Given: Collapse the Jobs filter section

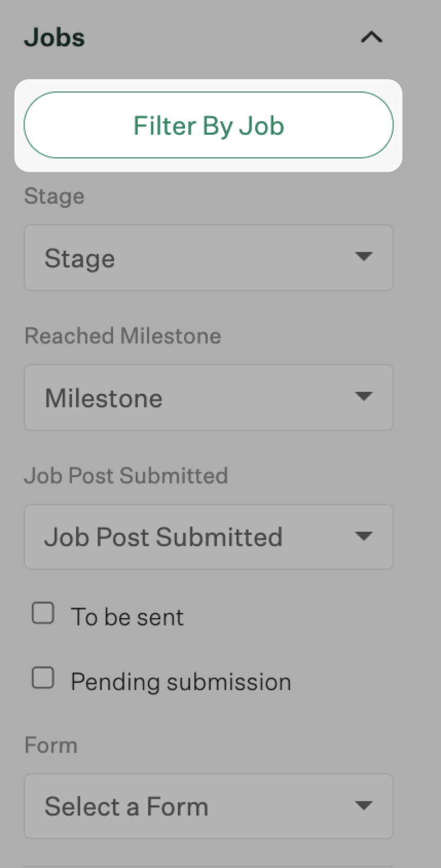Looking at the screenshot, I should point(371,37).
